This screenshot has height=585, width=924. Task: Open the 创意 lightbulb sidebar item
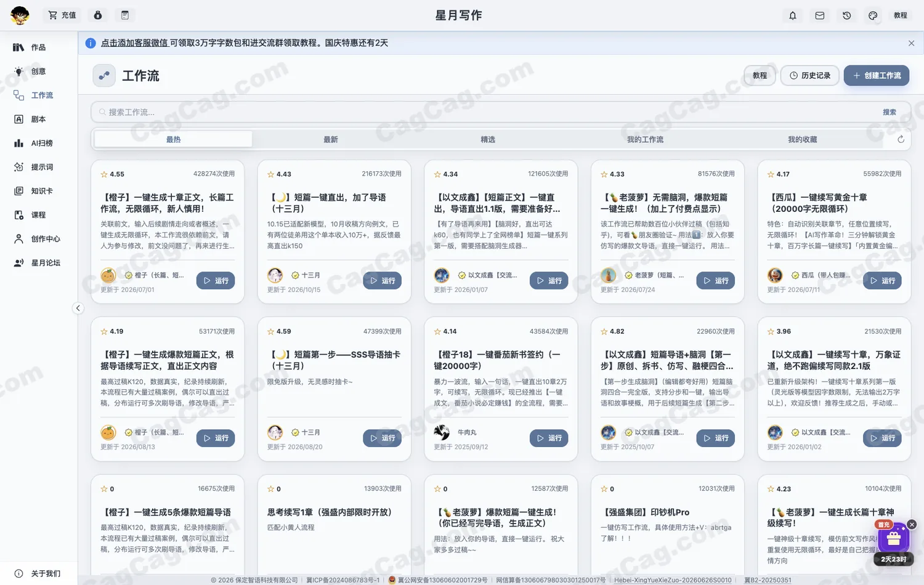(x=38, y=71)
